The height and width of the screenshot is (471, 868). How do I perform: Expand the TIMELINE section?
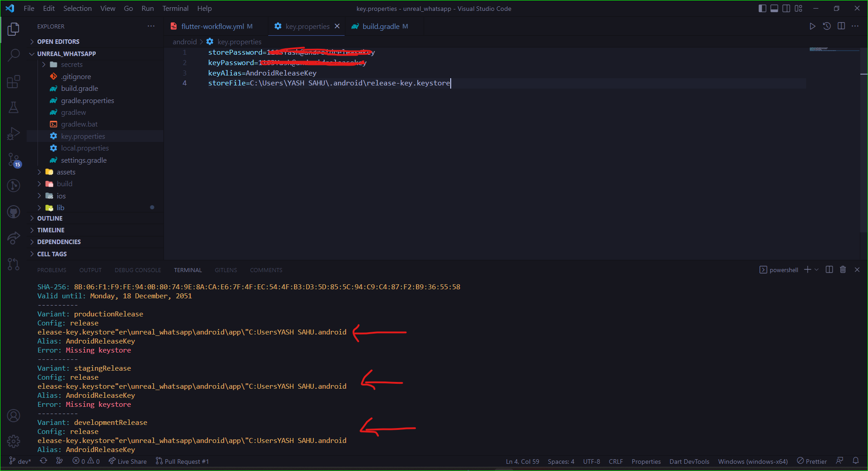pos(95,230)
